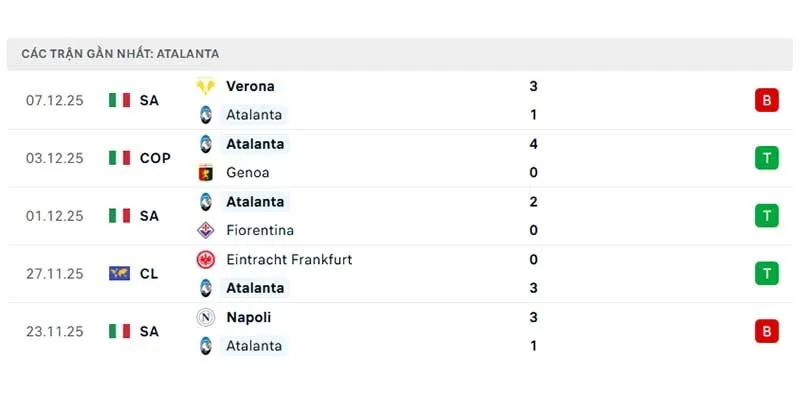Click the Fiorentina club crest icon
The width and height of the screenshot is (800, 400).
coord(206,230)
